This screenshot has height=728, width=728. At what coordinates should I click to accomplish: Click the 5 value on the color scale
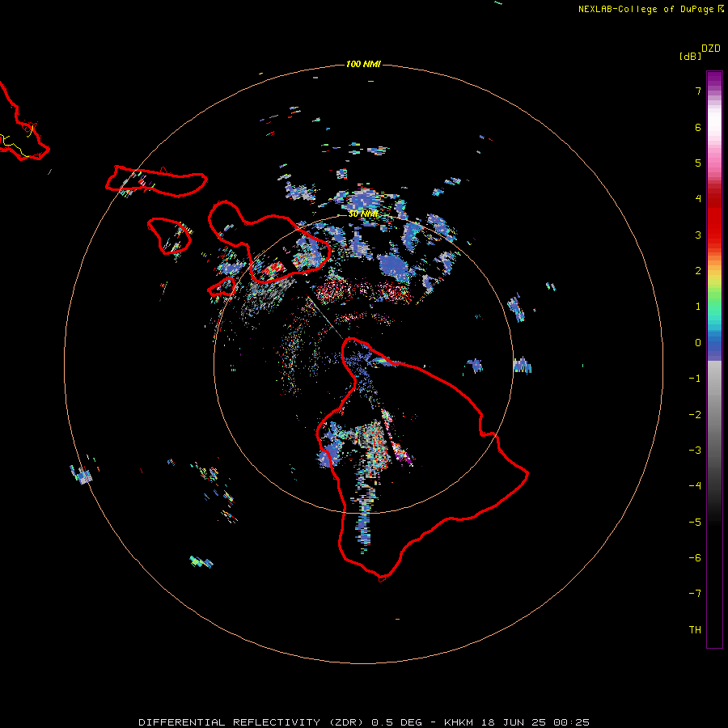(x=698, y=163)
